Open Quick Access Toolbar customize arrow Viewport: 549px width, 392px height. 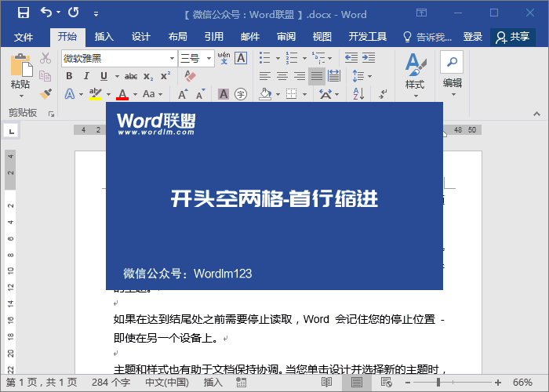pyautogui.click(x=96, y=14)
